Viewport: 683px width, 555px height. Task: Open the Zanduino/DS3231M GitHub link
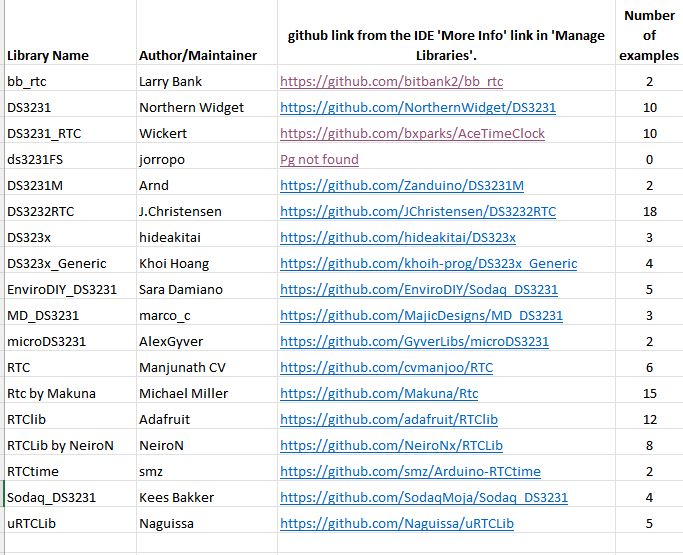pyautogui.click(x=402, y=186)
